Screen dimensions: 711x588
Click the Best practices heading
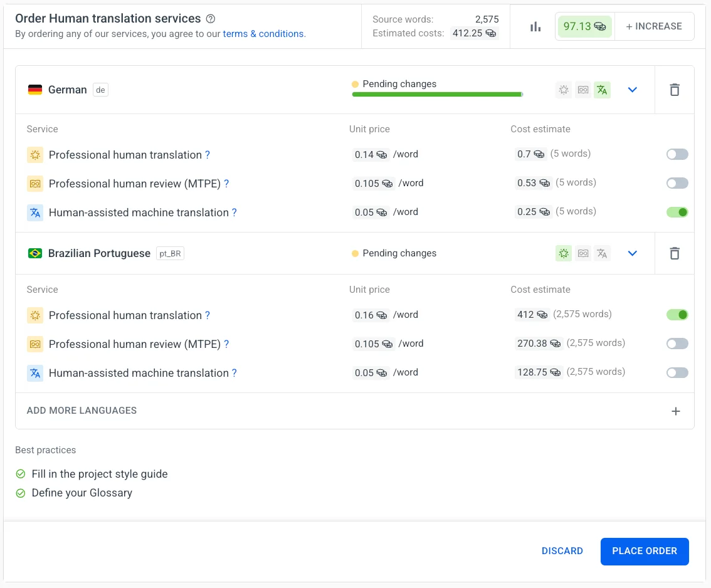click(x=45, y=450)
